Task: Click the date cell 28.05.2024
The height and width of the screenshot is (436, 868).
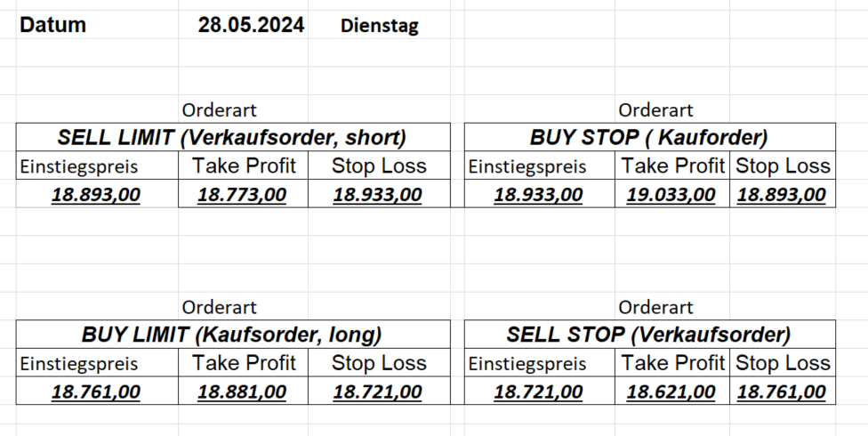Action: (251, 25)
